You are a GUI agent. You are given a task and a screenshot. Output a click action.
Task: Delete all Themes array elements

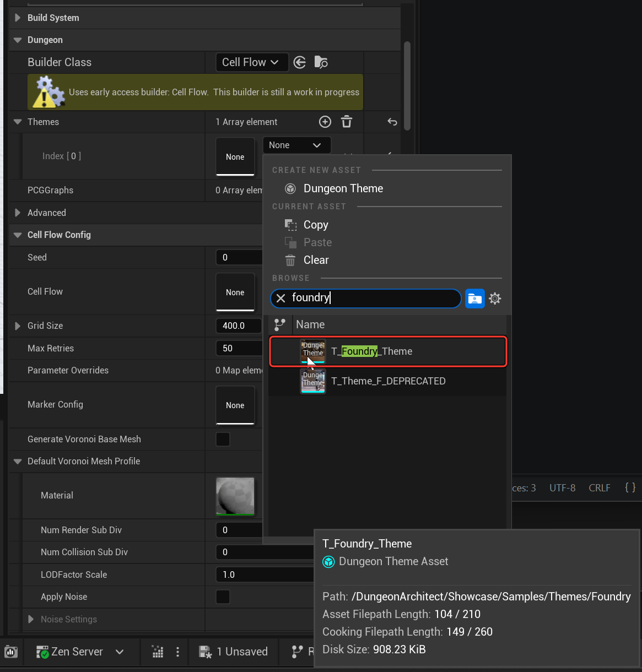tap(347, 122)
